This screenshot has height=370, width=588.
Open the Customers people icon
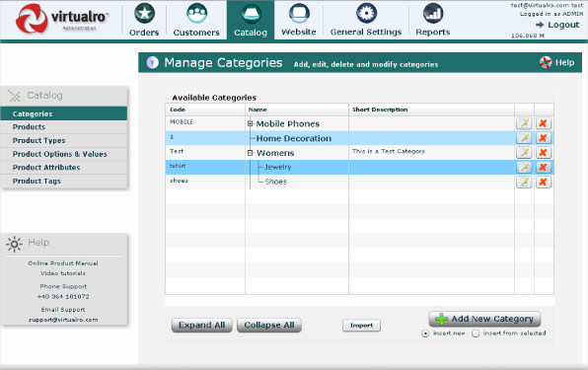[x=196, y=13]
